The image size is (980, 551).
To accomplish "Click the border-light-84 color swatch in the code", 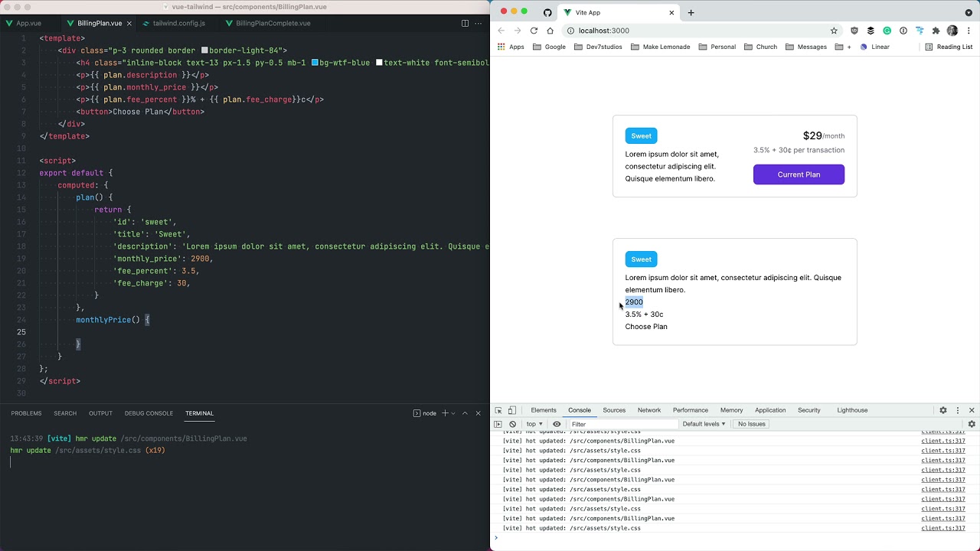I will tap(204, 51).
